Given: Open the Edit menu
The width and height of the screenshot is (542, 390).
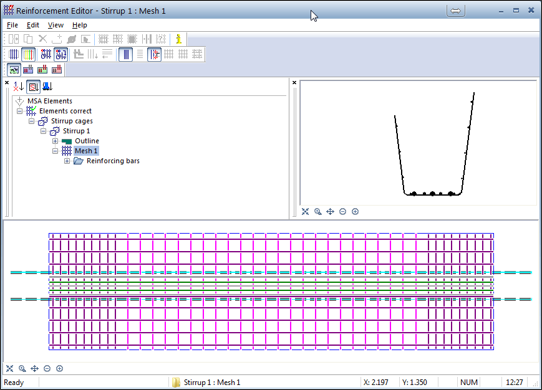Looking at the screenshot, I should pyautogui.click(x=33, y=25).
